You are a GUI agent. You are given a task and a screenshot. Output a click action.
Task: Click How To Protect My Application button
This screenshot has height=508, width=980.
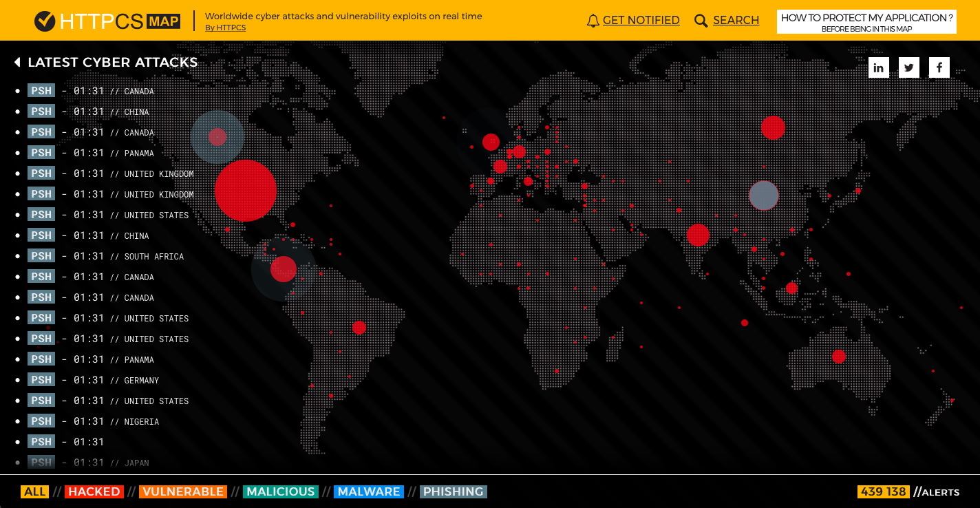tap(866, 21)
